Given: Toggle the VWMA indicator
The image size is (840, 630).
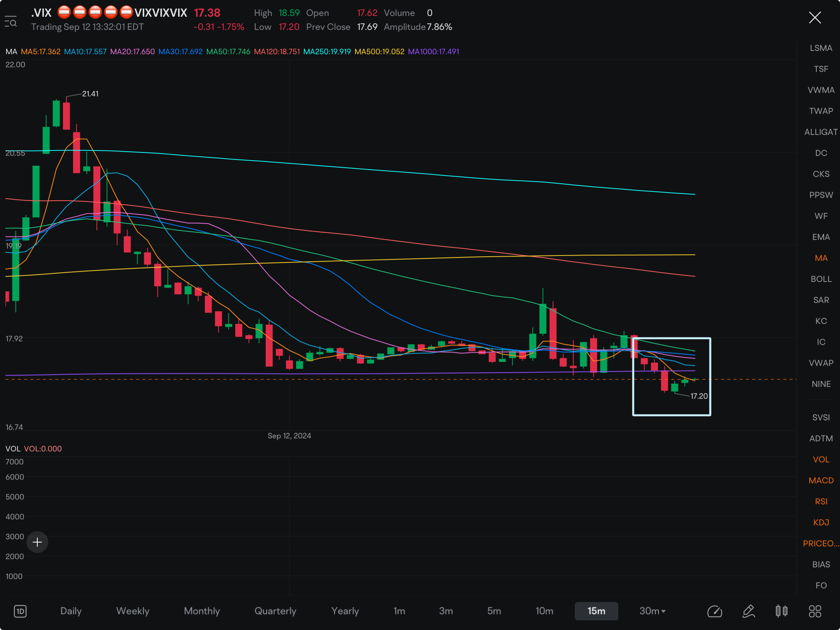Looking at the screenshot, I should click(x=821, y=90).
